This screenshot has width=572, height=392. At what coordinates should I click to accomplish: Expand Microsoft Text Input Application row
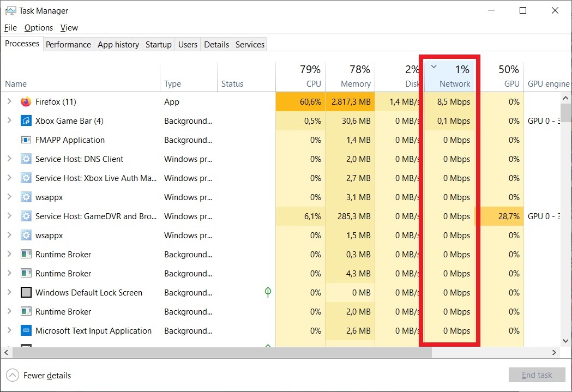point(9,330)
